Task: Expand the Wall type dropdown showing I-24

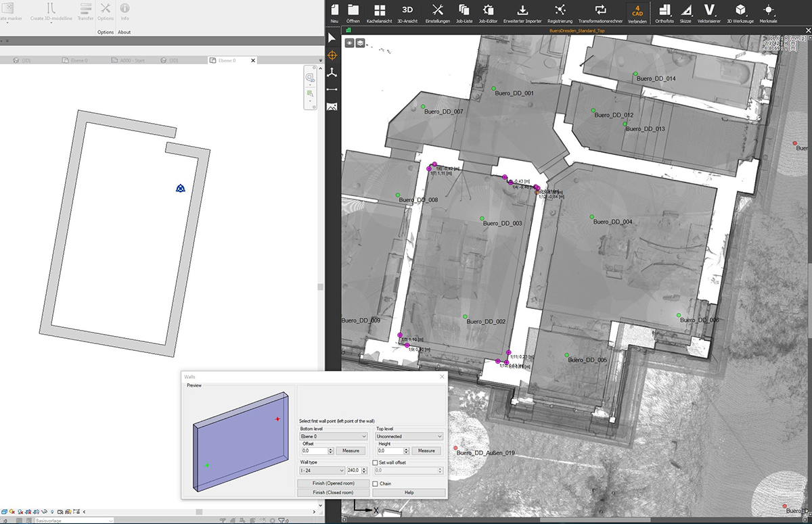Action: (342, 470)
